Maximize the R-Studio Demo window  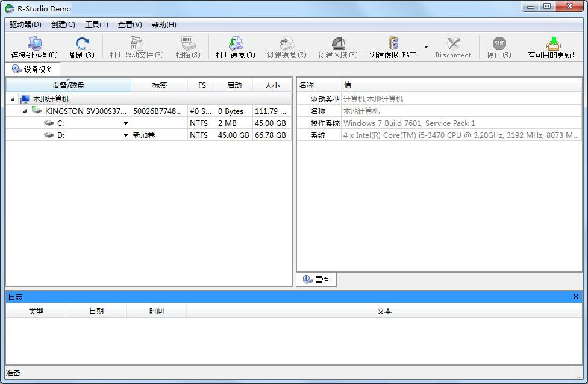click(x=547, y=7)
